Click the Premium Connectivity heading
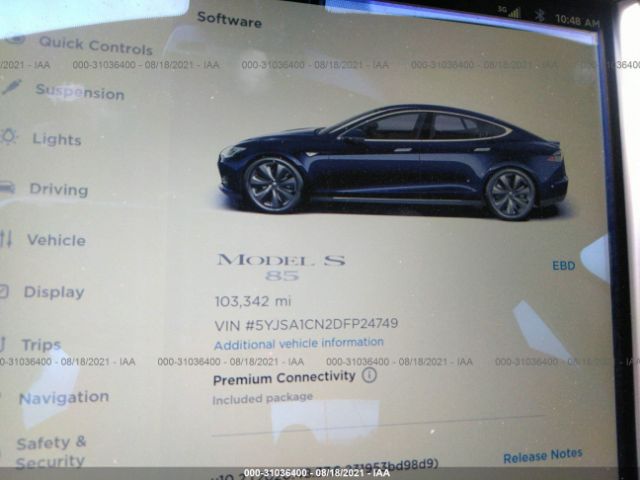The height and width of the screenshot is (480, 640). tap(284, 378)
